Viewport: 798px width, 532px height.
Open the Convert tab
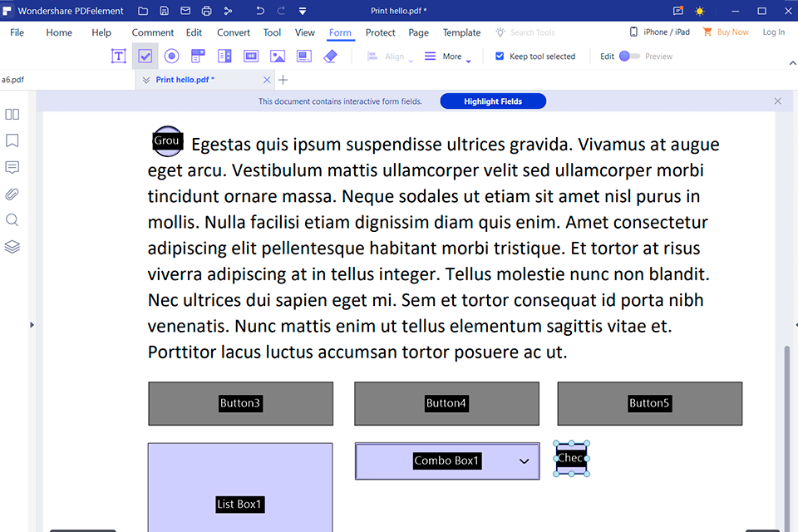pyautogui.click(x=234, y=32)
